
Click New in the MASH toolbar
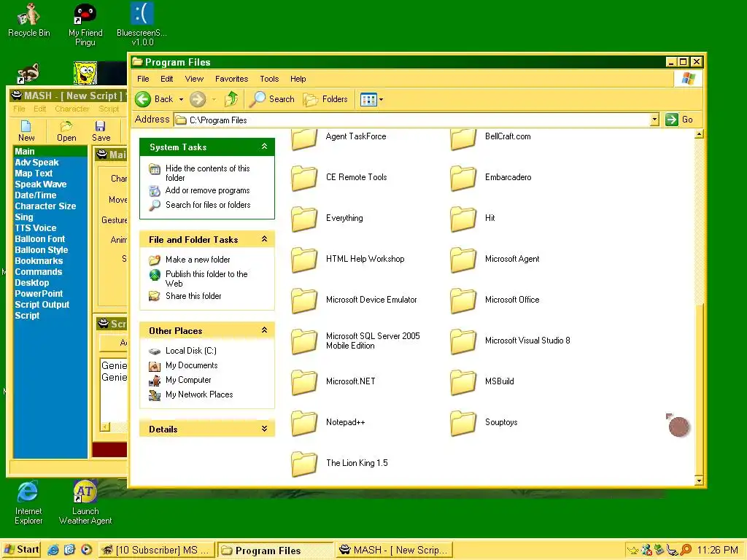(x=26, y=131)
